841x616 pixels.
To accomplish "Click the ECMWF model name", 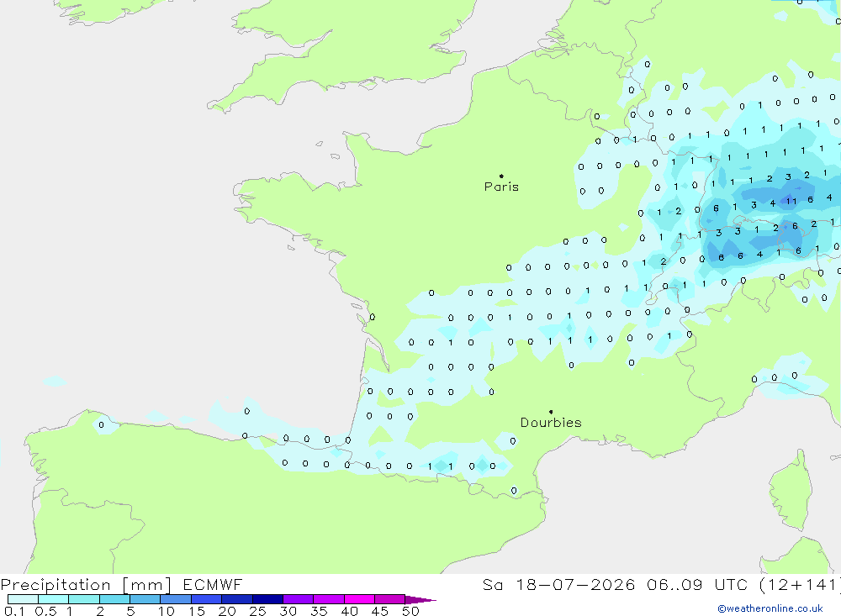I will point(213,584).
